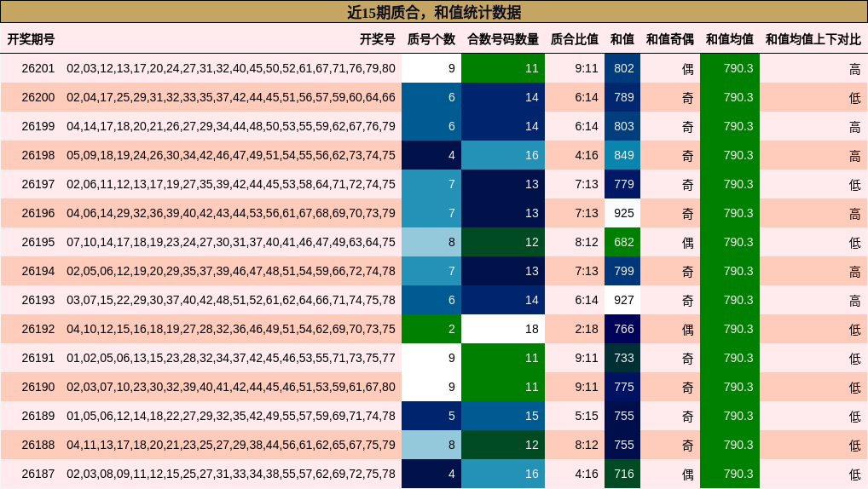Screen dimensions: 868x489
Task: Select period number 26194
Action: (38, 271)
